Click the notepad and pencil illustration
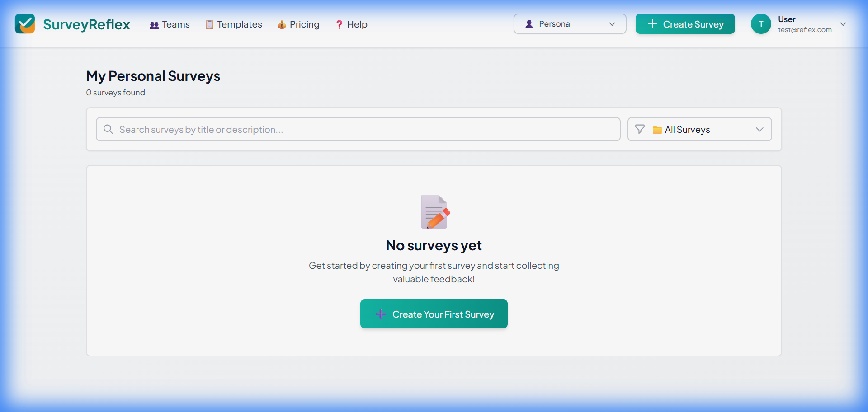Viewport: 868px width, 412px height. click(434, 212)
